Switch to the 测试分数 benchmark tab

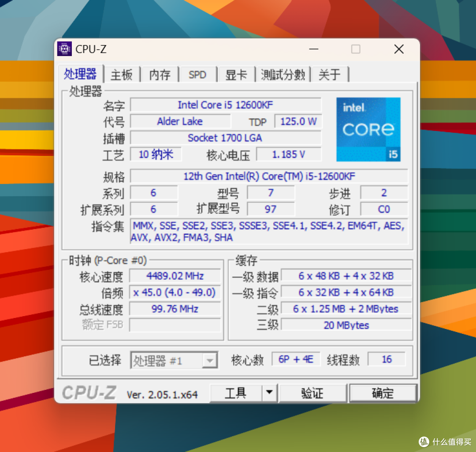pyautogui.click(x=283, y=74)
